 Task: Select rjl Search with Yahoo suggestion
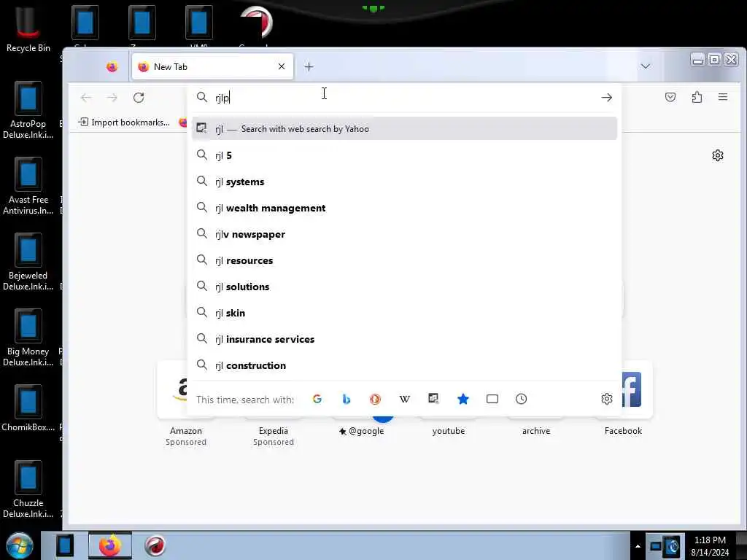click(x=404, y=128)
